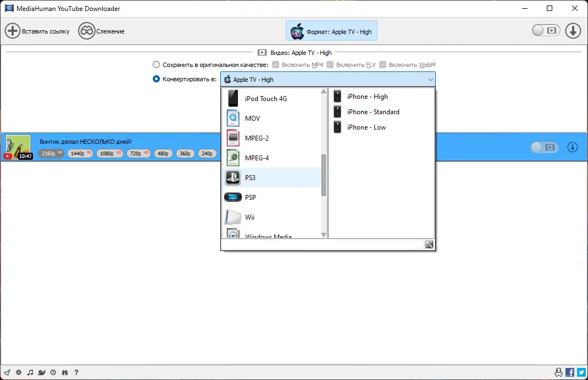This screenshot has height=380, width=588.
Task: Click the Paste link plus icon
Action: (13, 31)
